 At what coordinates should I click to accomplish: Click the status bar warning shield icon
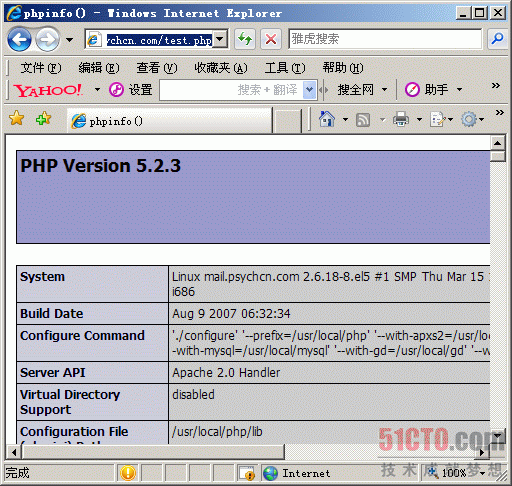click(128, 473)
